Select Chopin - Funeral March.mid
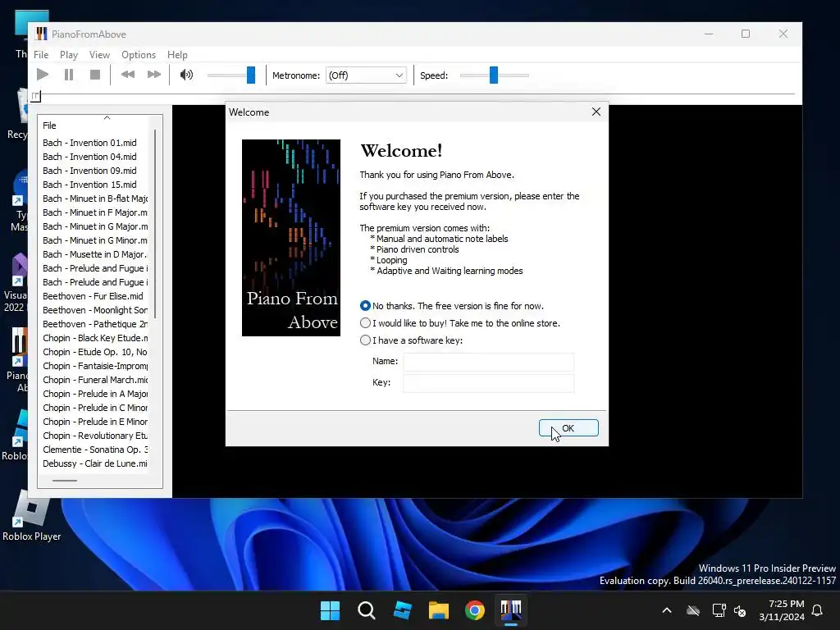Viewport: 840px width, 630px height. coord(95,379)
